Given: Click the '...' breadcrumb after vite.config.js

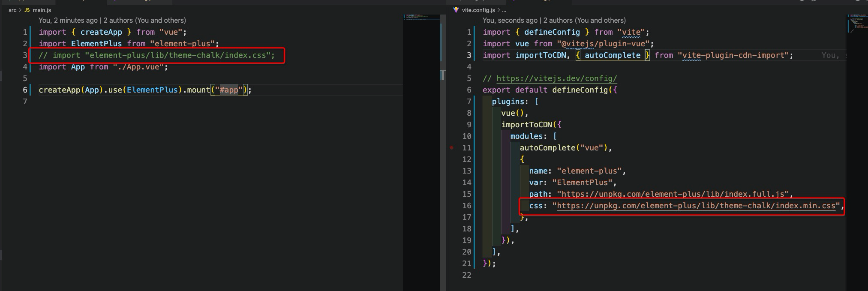Looking at the screenshot, I should click(x=504, y=10).
